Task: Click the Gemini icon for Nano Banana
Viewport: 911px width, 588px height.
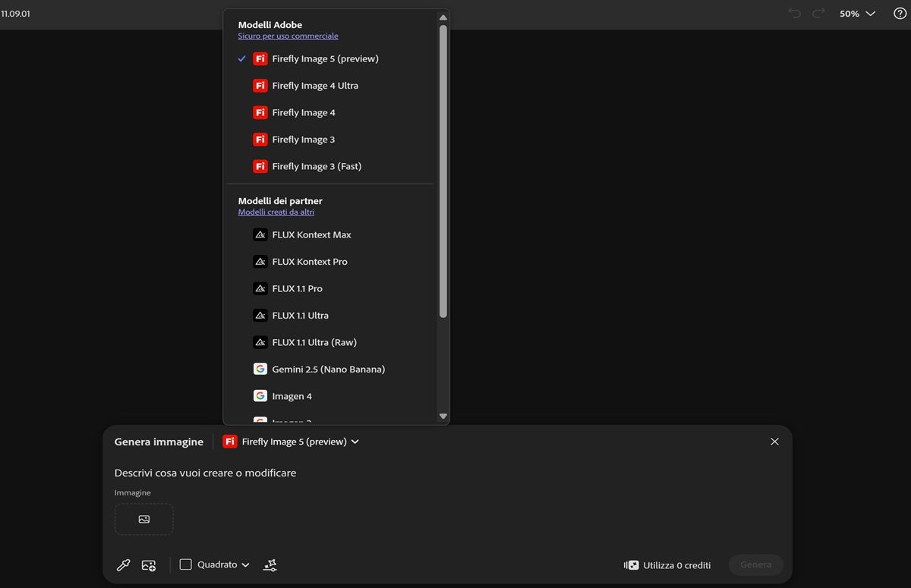Action: tap(260, 369)
